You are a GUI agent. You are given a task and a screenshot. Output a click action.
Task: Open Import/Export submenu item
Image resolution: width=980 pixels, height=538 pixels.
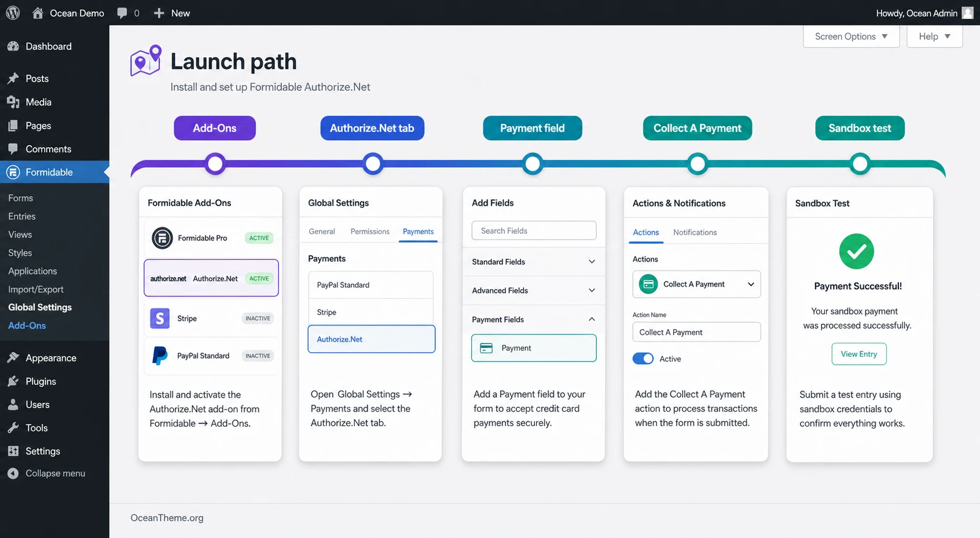[36, 290]
